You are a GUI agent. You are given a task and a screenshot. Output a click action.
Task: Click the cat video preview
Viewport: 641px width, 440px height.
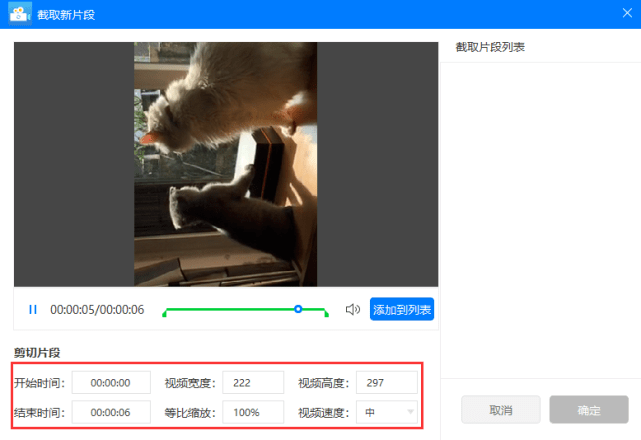coord(226,164)
